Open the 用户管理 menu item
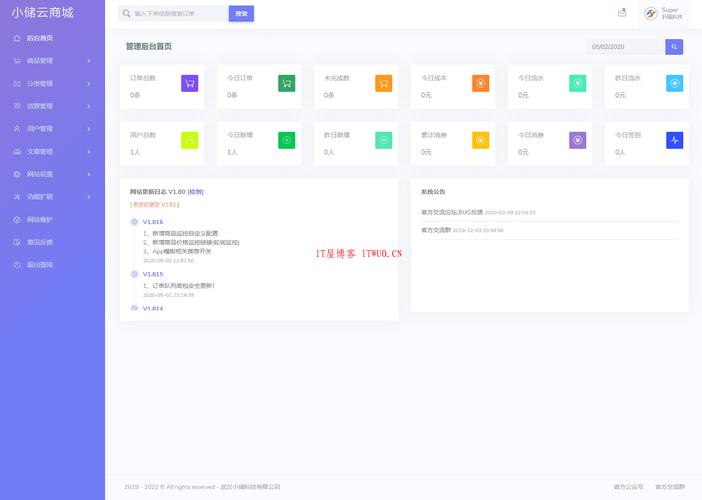 click(x=52, y=129)
